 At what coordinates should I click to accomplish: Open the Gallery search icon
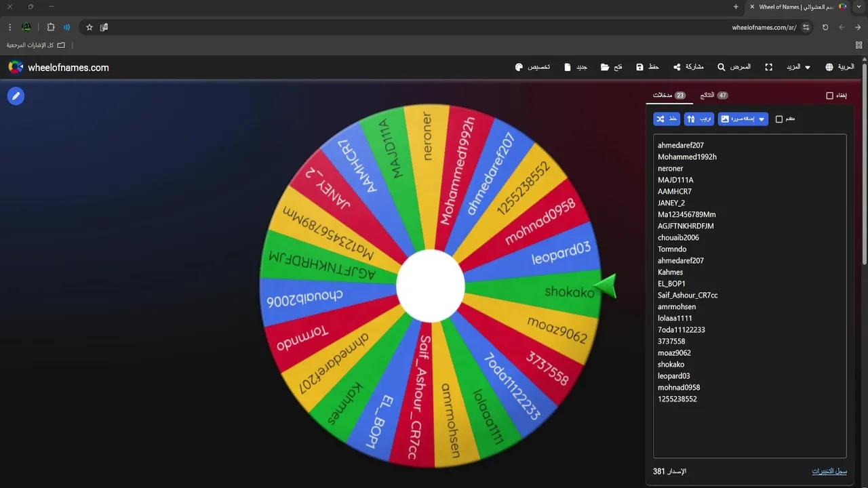tap(722, 68)
